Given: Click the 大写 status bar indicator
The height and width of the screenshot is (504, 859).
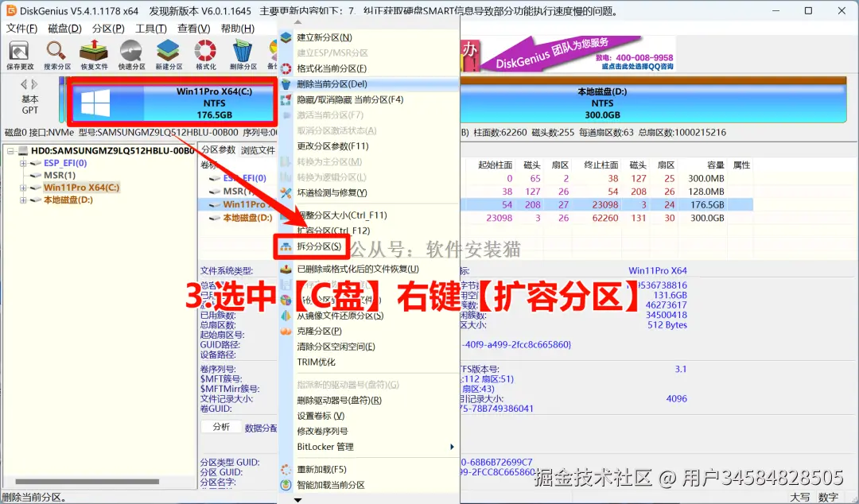Looking at the screenshot, I should pyautogui.click(x=800, y=497).
